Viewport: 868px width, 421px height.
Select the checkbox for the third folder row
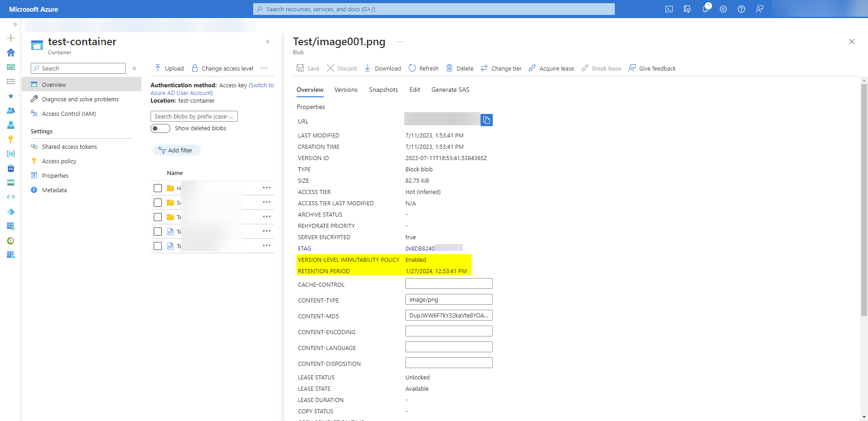click(158, 217)
